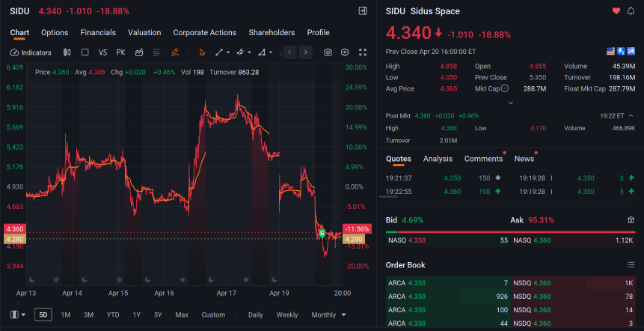Open the Profile tab
The height and width of the screenshot is (331, 644).
319,32
